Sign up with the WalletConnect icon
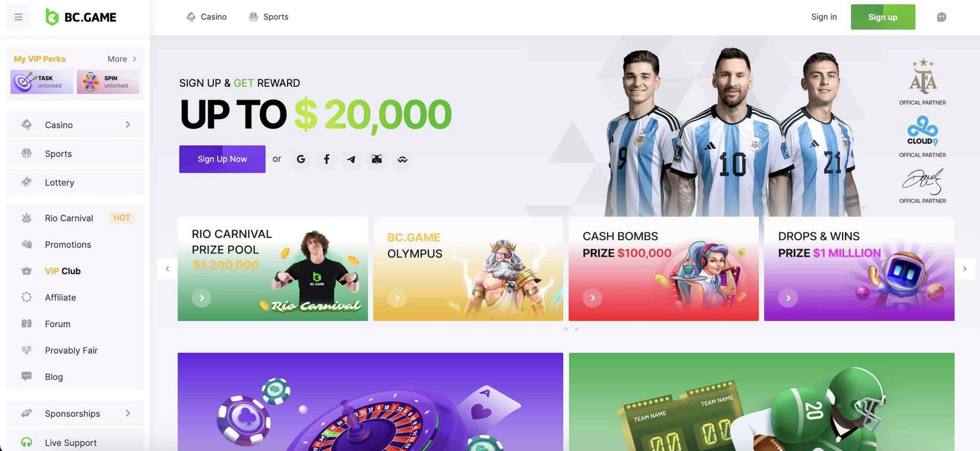 click(x=402, y=159)
